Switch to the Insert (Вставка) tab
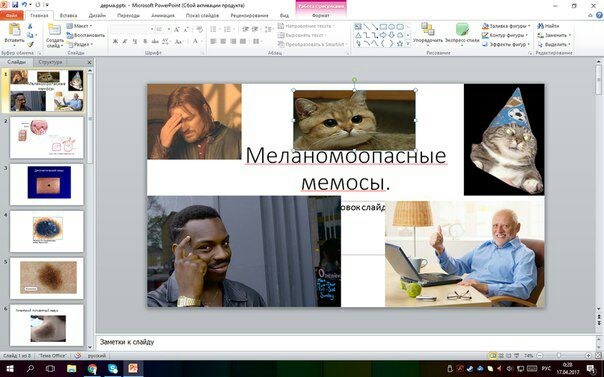Viewport: 604px width, 377px height. tap(69, 15)
